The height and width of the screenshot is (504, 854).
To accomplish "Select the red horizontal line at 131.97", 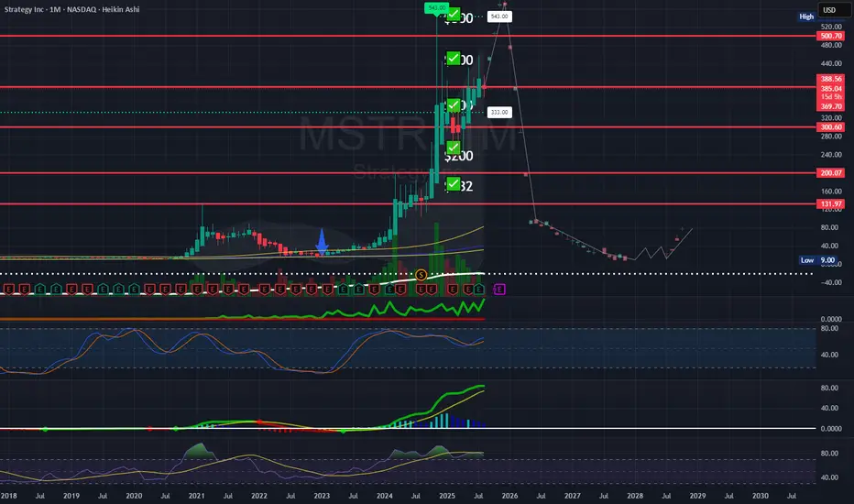I will (x=408, y=203).
